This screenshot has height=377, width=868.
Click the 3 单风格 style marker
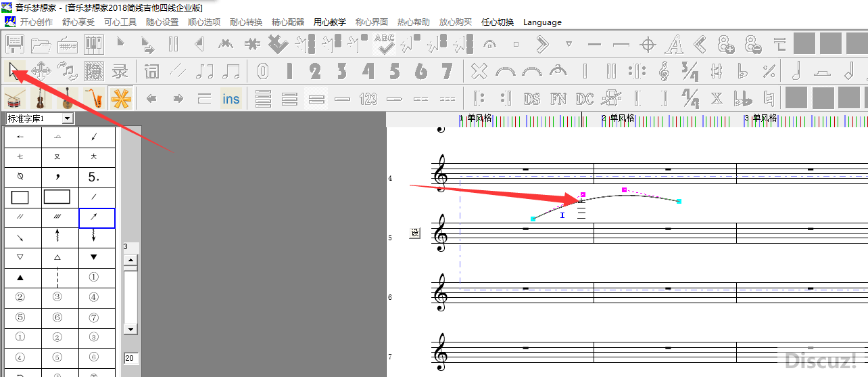[761, 118]
